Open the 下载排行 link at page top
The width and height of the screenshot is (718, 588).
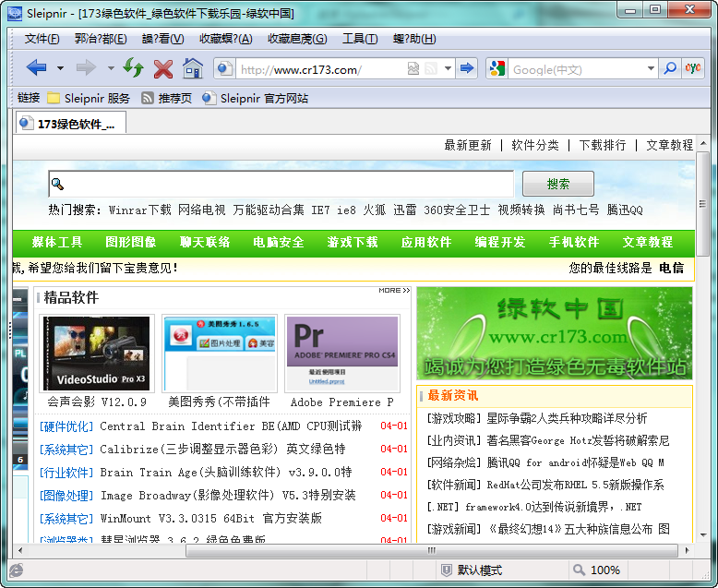coord(602,145)
